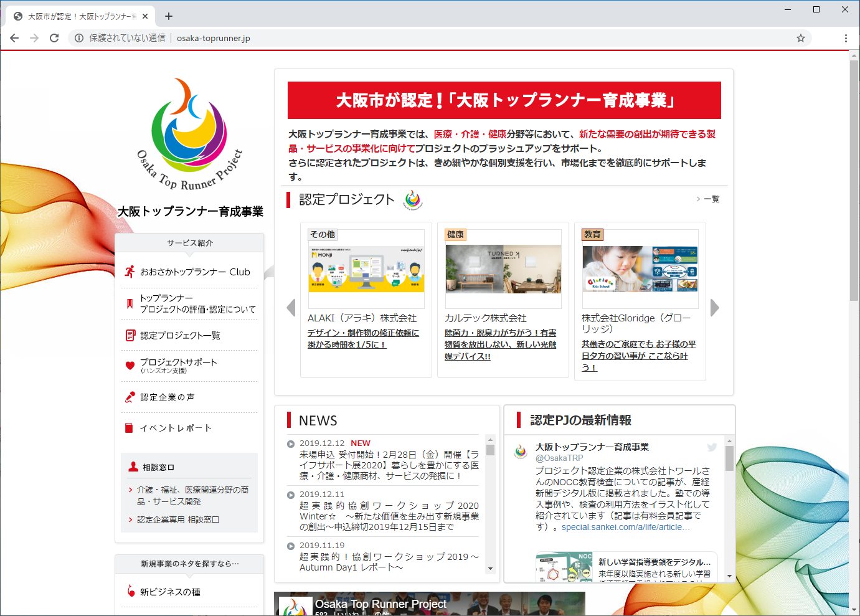The width and height of the screenshot is (860, 616).
Task: View site info for insecure connection
Action: point(79,38)
